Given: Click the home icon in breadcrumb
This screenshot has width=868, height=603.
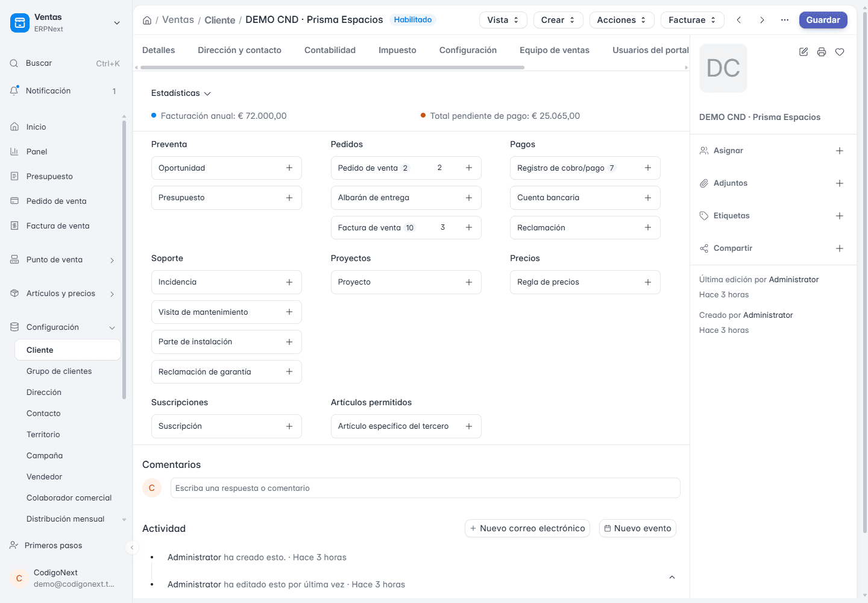Looking at the screenshot, I should point(147,21).
